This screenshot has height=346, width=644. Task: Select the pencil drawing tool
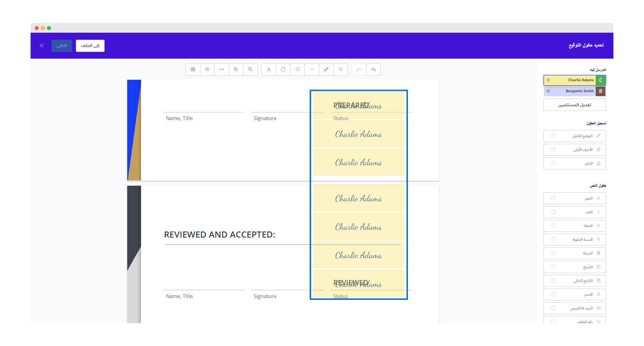coord(326,69)
